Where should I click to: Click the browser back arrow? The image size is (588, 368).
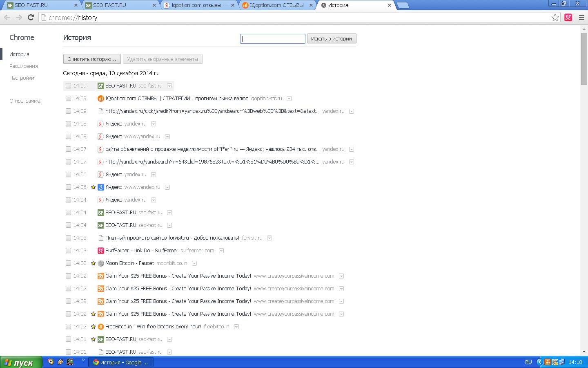tap(7, 17)
